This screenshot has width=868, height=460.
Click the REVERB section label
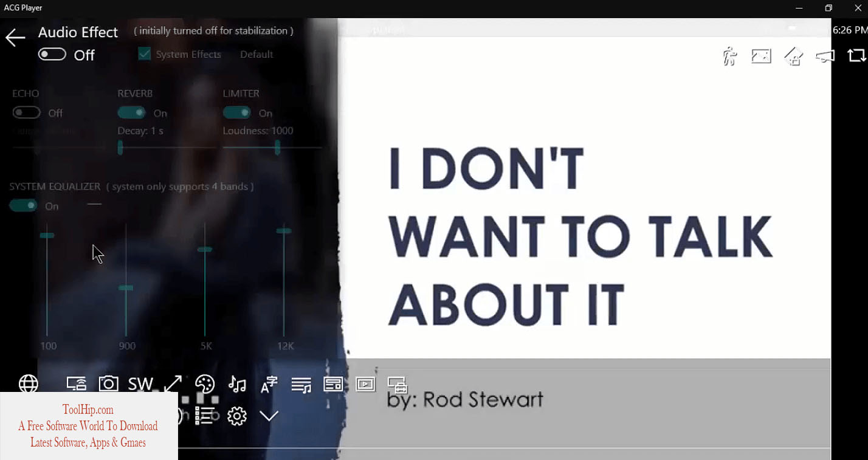(135, 94)
